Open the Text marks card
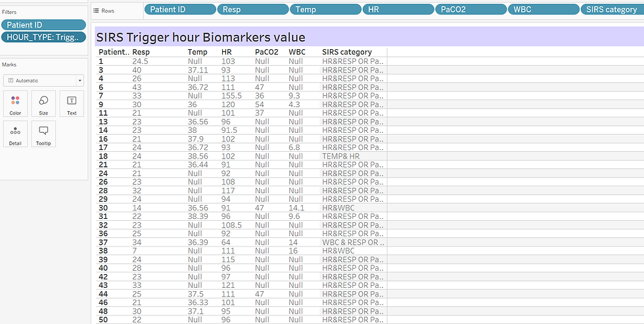The image size is (644, 324). click(72, 104)
